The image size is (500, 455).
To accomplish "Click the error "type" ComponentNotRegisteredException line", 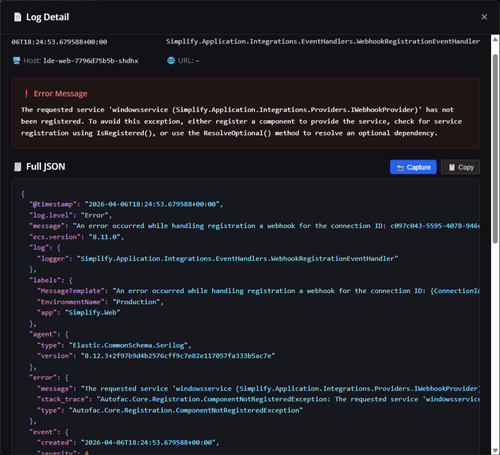I will point(170,410).
